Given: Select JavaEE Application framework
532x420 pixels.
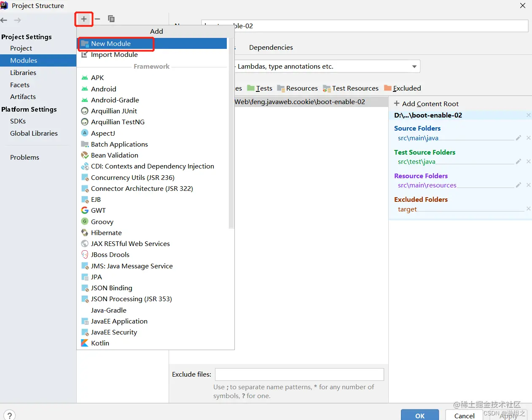Looking at the screenshot, I should click(152, 321).
